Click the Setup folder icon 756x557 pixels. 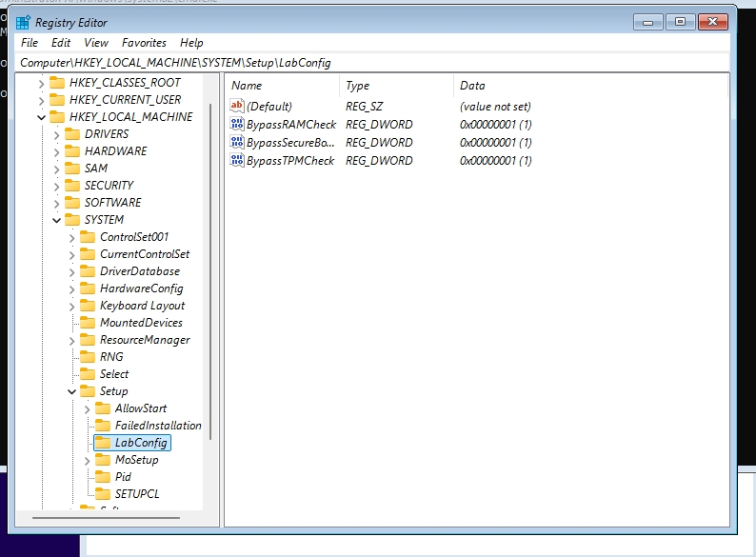click(88, 391)
